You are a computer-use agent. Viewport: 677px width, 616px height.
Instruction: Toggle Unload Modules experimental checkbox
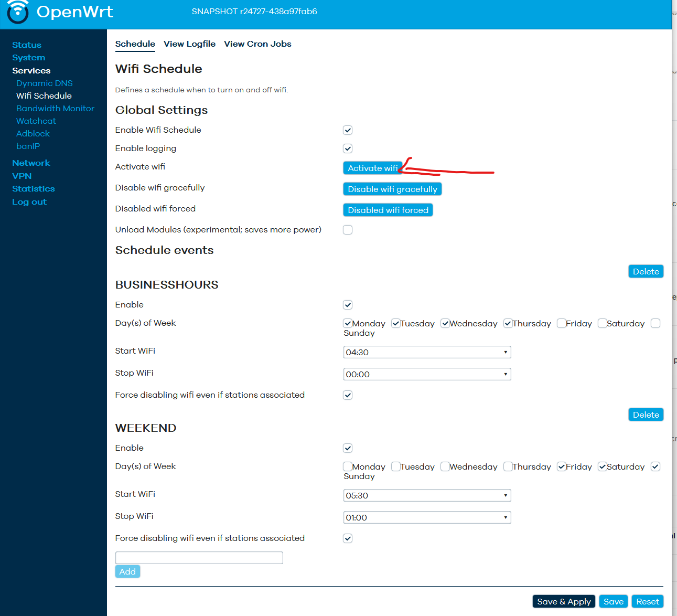[x=348, y=230]
